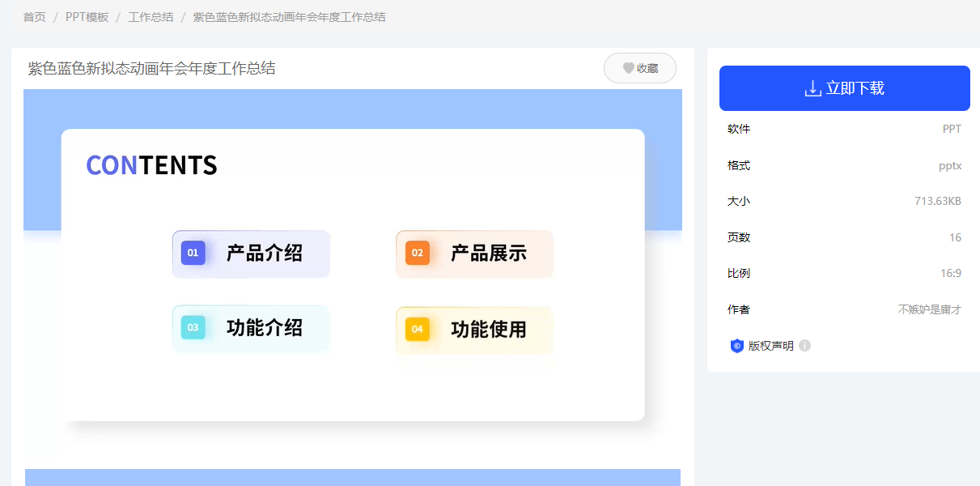The image size is (980, 486).
Task: Click the cyan 03 number badge
Action: (x=193, y=327)
